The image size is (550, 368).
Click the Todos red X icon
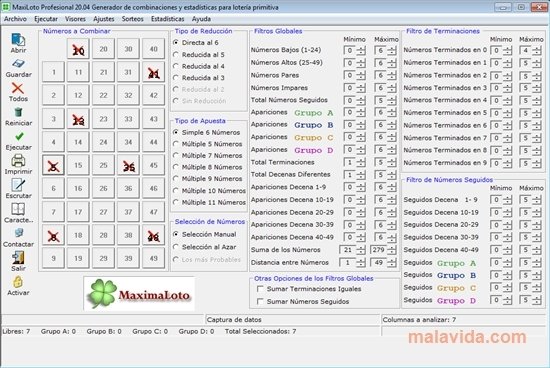pyautogui.click(x=18, y=88)
